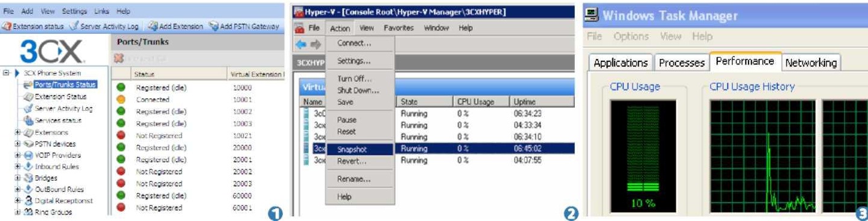Switch to the Processes tab in Task Manager
Image resolution: width=868 pixels, height=221 pixels.
[x=682, y=63]
